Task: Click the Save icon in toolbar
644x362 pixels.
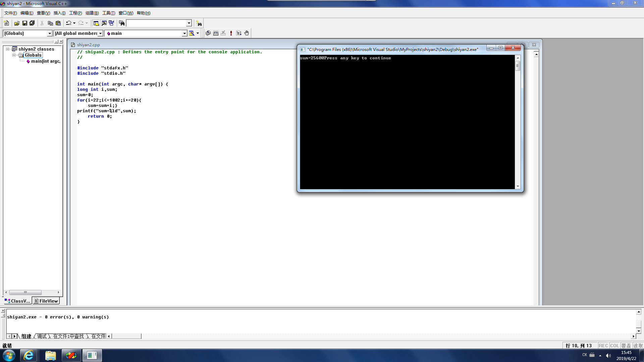Action: coord(24,23)
